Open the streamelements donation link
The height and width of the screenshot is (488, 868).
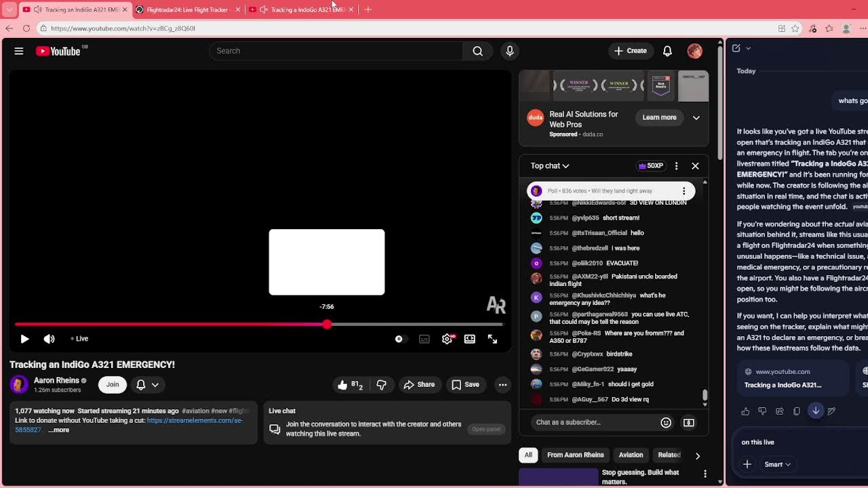pyautogui.click(x=195, y=421)
